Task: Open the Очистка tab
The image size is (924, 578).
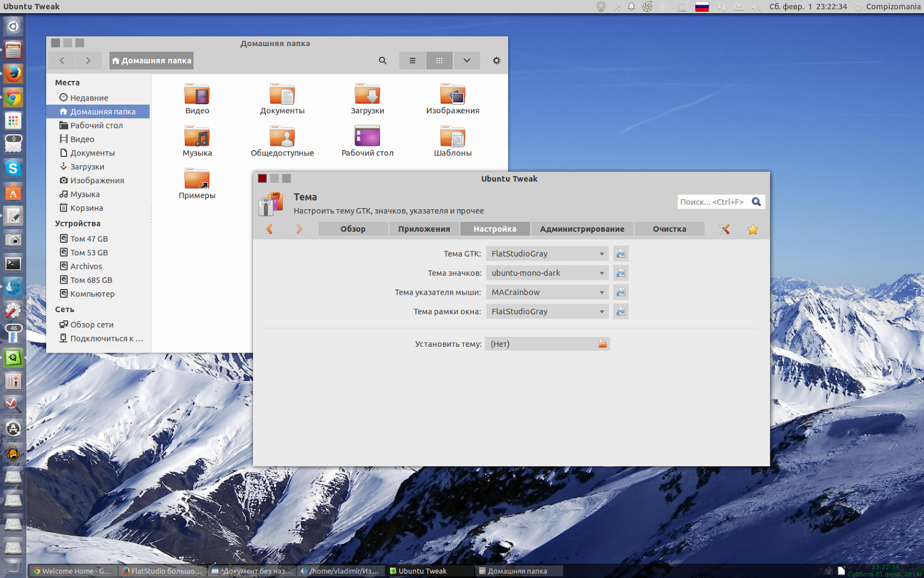Action: [x=669, y=229]
